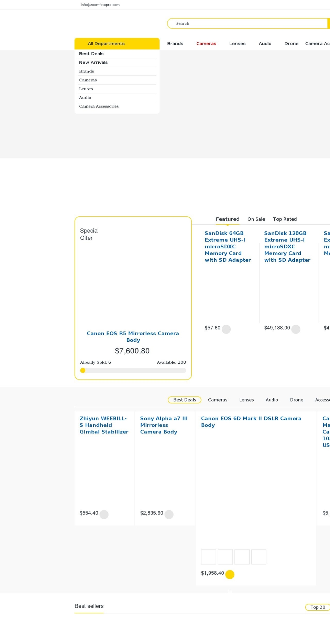Click the $7,600.80 special offer price
Image resolution: width=330 pixels, height=644 pixels.
click(x=132, y=351)
